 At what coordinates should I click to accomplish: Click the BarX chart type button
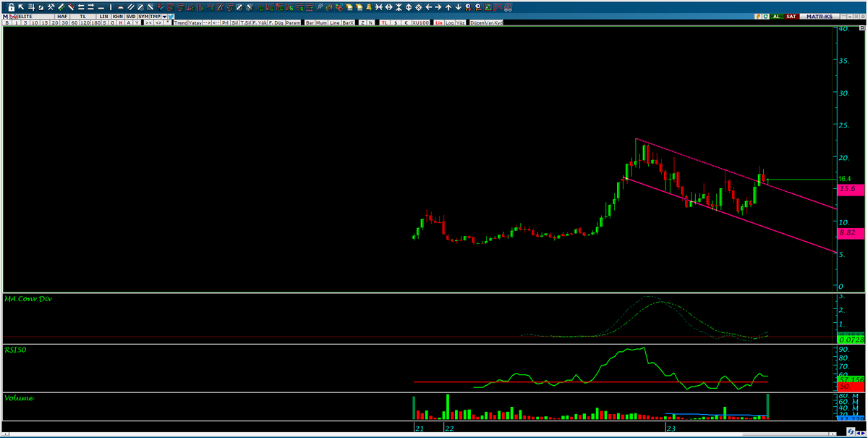(348, 22)
